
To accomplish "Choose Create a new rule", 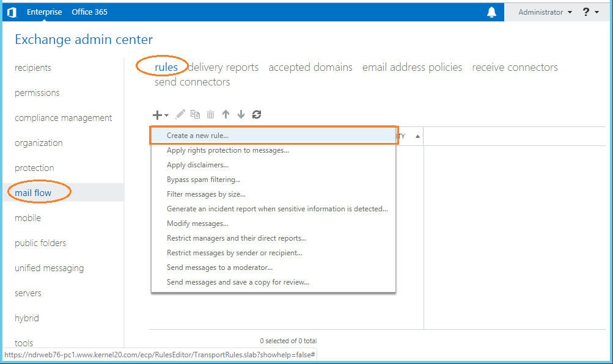I will [x=273, y=136].
